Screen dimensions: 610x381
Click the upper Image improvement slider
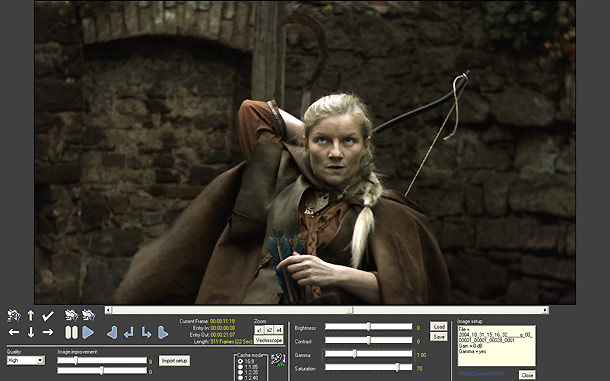click(102, 360)
